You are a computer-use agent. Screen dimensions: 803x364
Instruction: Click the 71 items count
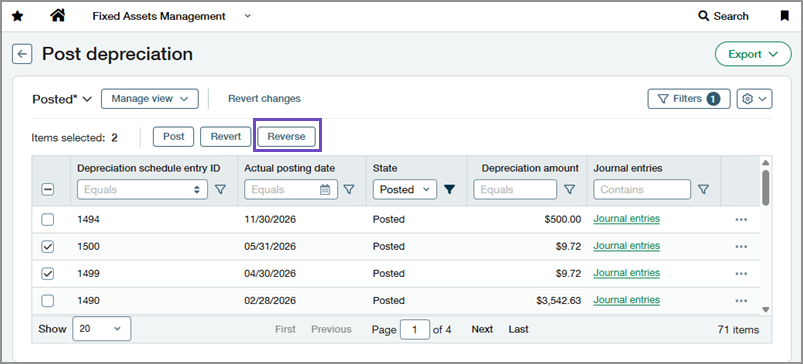click(x=738, y=330)
